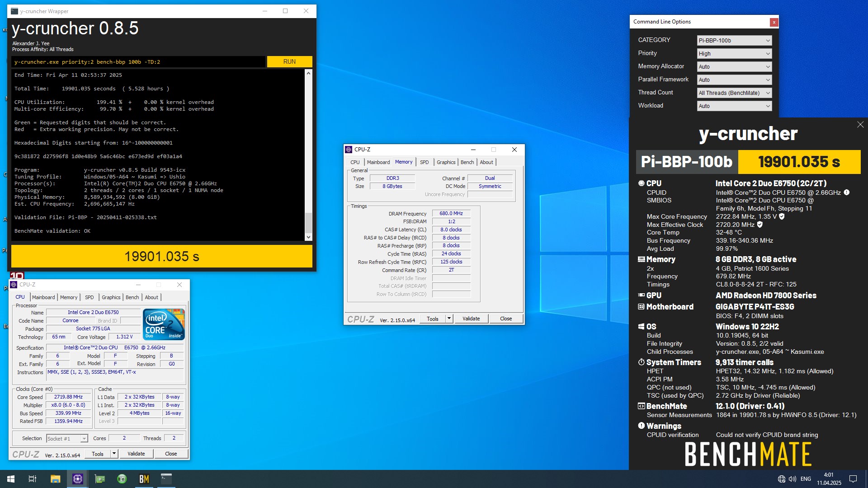Click the console scrollbar down arrow
This screenshot has width=868, height=488.
308,237
